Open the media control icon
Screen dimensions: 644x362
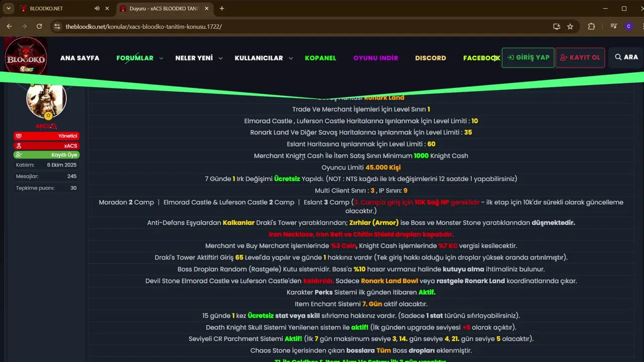pyautogui.click(x=613, y=26)
